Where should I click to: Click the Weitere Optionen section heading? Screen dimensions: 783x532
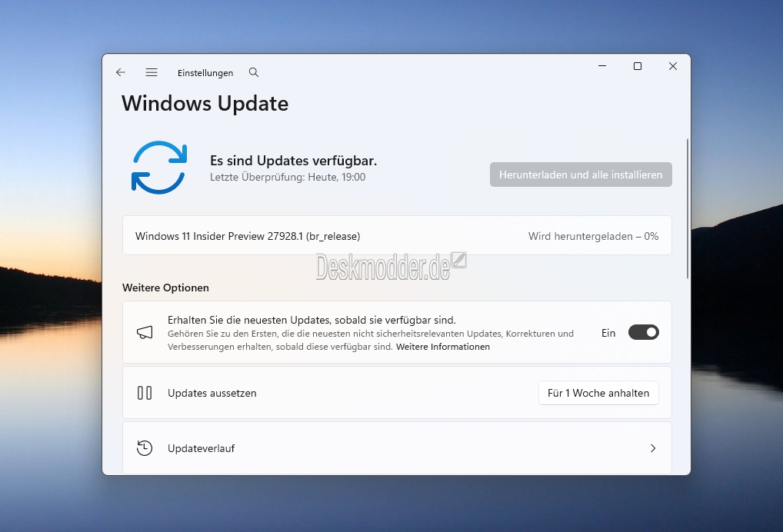point(165,288)
